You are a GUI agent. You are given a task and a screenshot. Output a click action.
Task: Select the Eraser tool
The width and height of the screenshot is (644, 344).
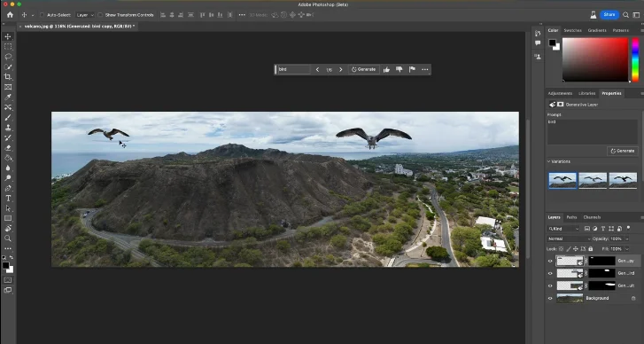pyautogui.click(x=8, y=147)
